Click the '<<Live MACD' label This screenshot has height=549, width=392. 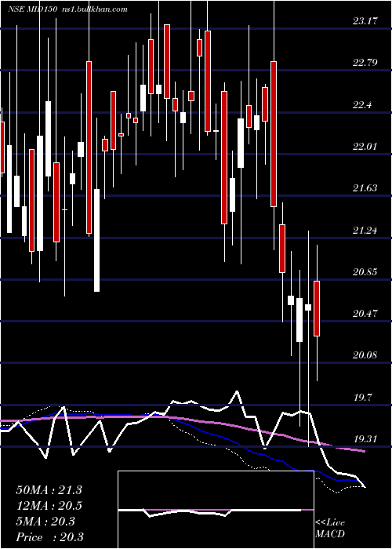(330, 529)
